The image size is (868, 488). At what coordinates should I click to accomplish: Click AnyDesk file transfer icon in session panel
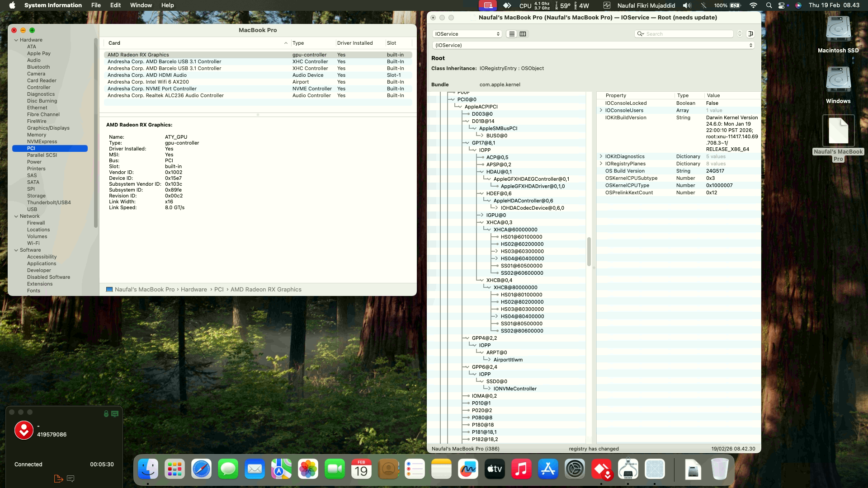pyautogui.click(x=58, y=479)
